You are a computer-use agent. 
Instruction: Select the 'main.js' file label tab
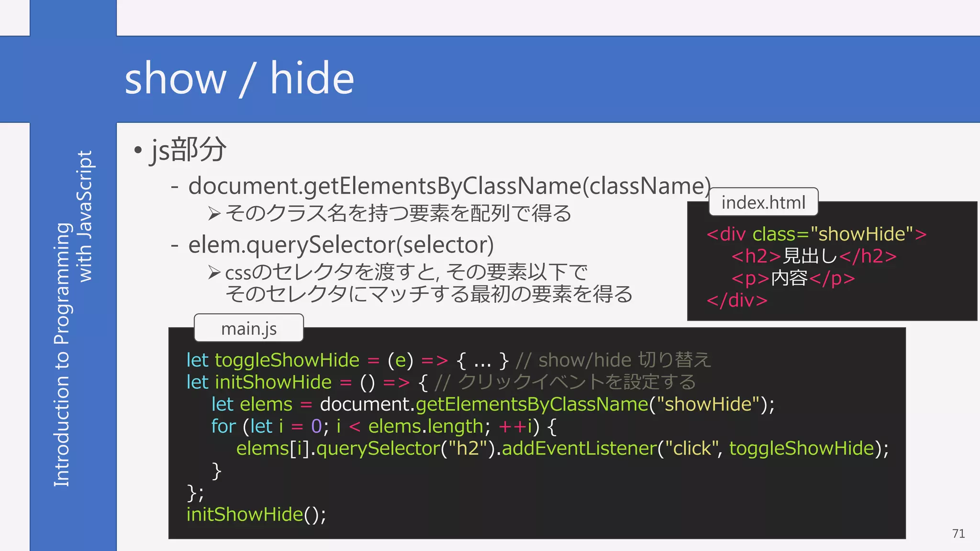249,328
